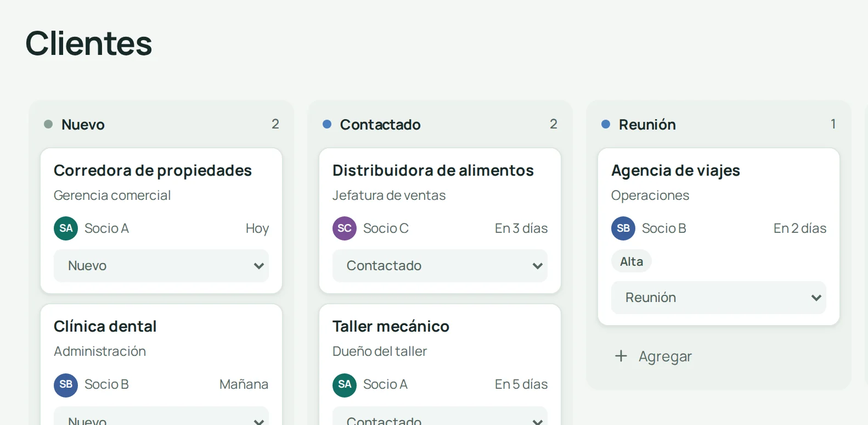Viewport: 868px width, 425px height.
Task: Open the Corredora de propiedades card title
Action: click(153, 171)
